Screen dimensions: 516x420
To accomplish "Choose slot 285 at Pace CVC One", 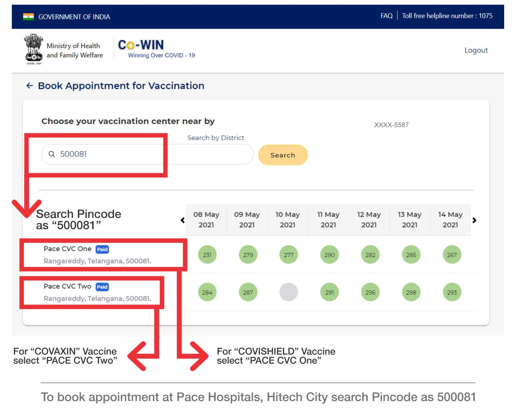I will (411, 255).
